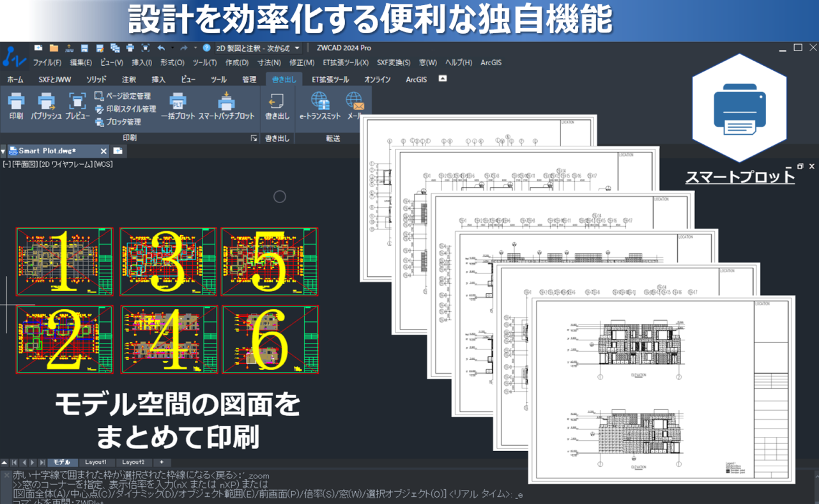
Task: Switch to オンライン ribbon tab
Action: [378, 79]
